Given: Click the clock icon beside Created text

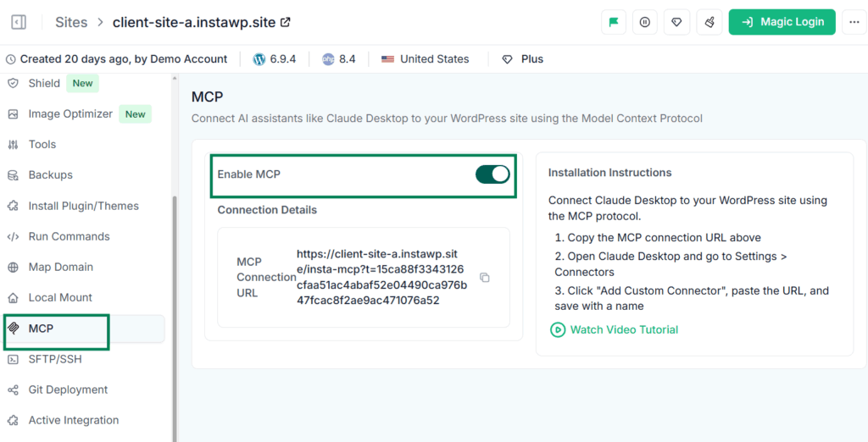Looking at the screenshot, I should click(11, 59).
